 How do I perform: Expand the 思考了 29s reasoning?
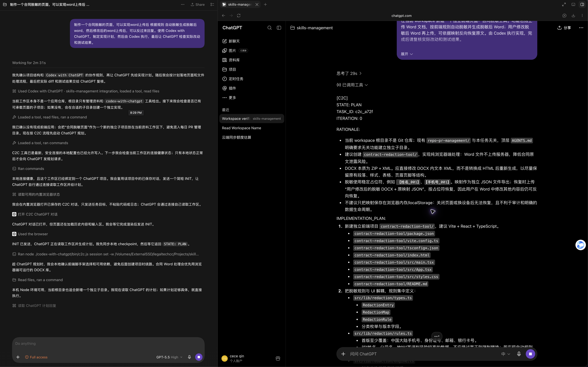pyautogui.click(x=349, y=73)
